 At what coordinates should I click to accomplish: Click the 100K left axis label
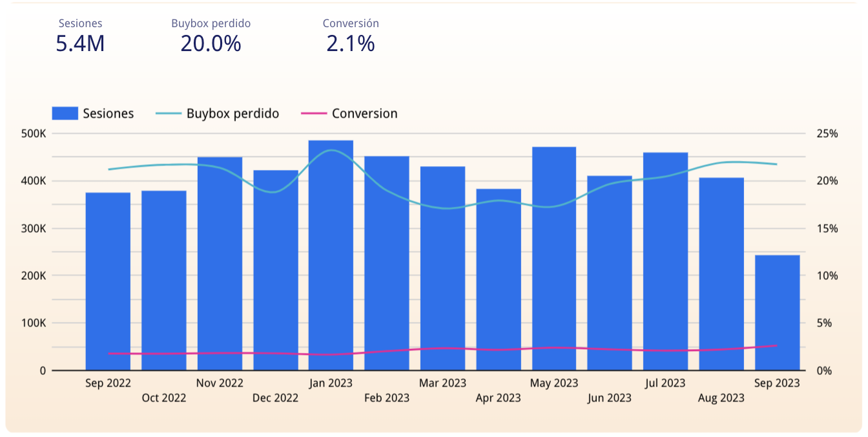[x=34, y=323]
